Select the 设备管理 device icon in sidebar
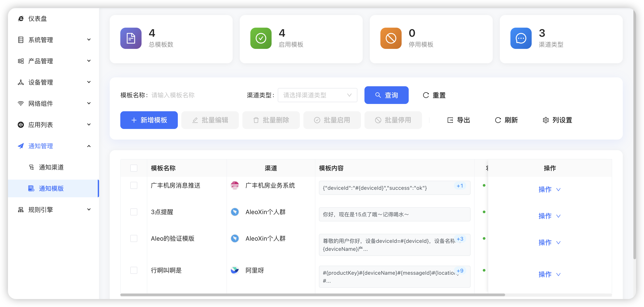This screenshot has height=307, width=644. [x=21, y=82]
